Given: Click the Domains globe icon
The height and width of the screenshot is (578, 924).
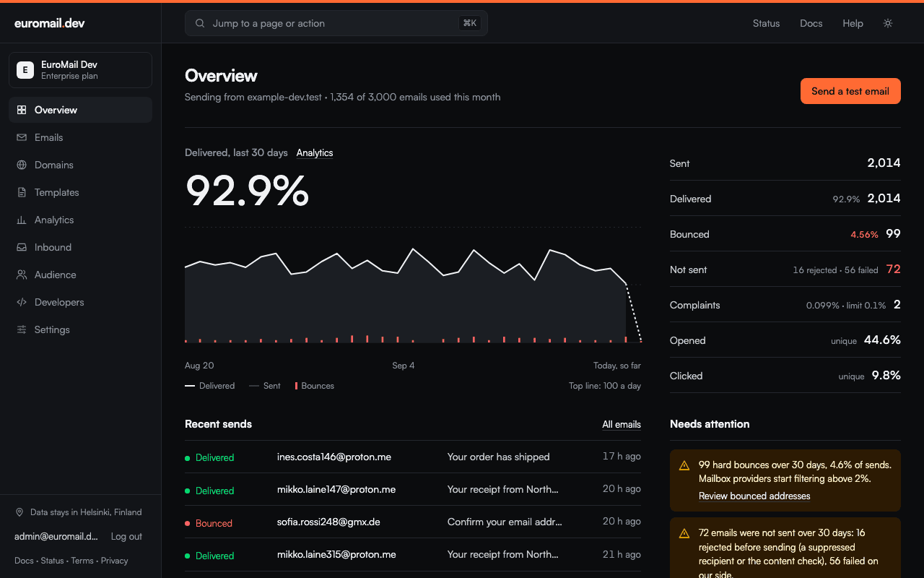Looking at the screenshot, I should click(x=22, y=165).
